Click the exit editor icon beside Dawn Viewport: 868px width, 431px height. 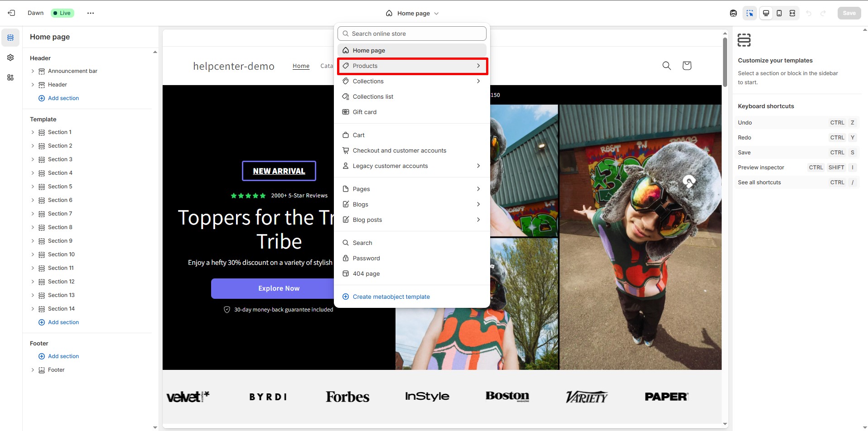click(12, 13)
